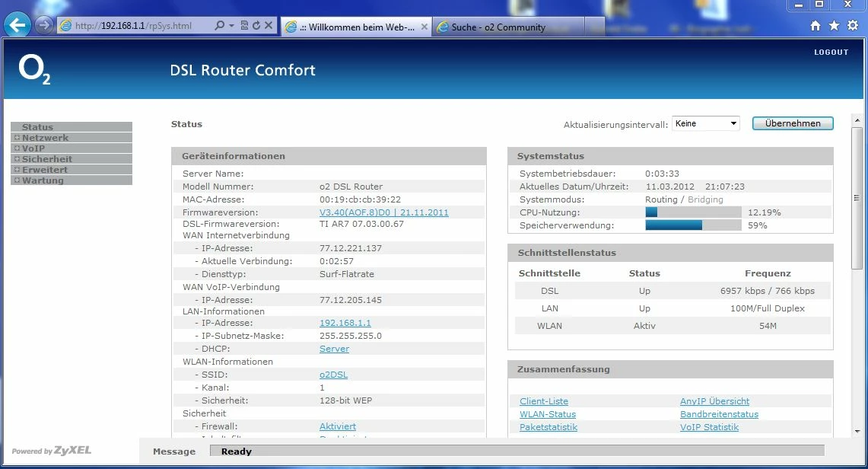Viewport: 868px width, 469px height.
Task: Open the Client-Liste link
Action: 544,401
